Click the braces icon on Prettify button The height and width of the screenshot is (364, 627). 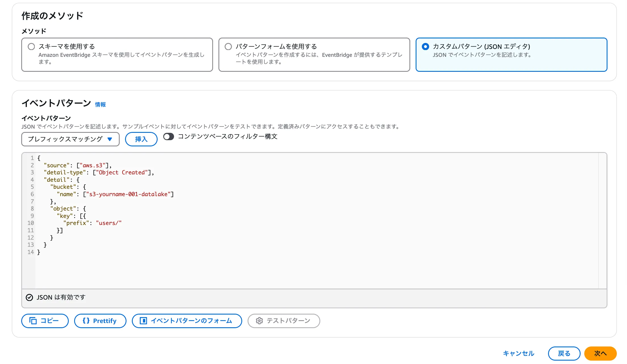(86, 321)
